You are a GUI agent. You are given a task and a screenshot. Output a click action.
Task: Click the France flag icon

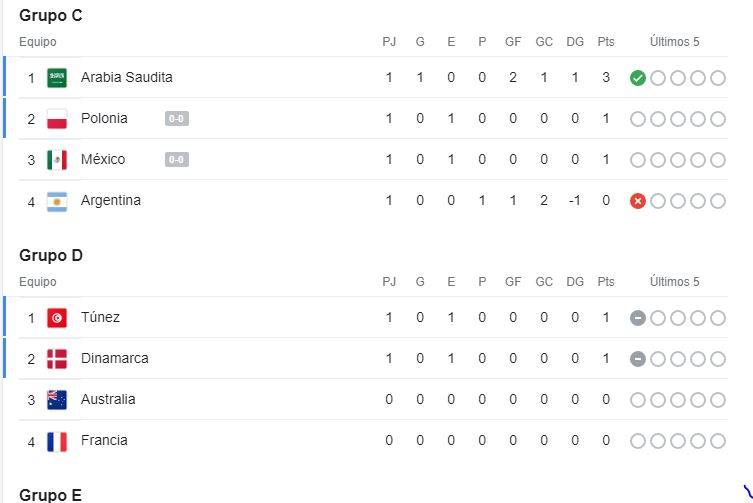pos(57,442)
